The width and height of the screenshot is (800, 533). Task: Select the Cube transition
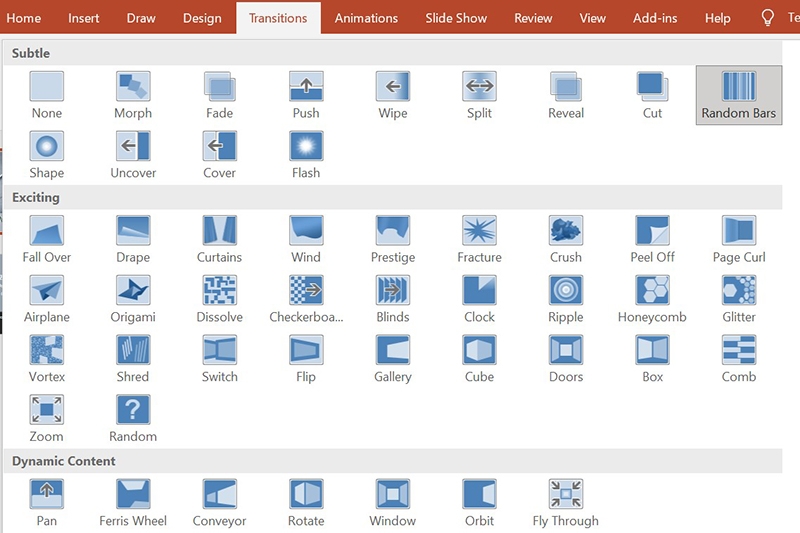pos(479,359)
